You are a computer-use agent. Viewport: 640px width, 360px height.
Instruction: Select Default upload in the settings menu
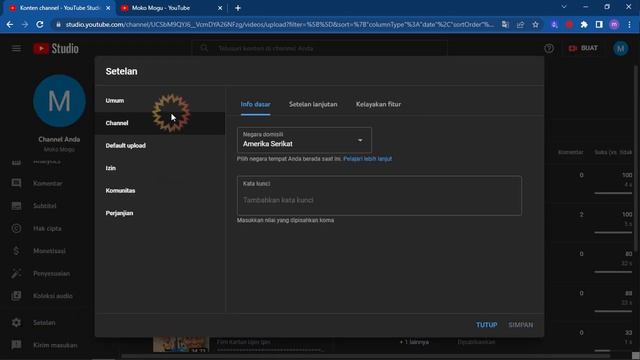tap(160, 145)
